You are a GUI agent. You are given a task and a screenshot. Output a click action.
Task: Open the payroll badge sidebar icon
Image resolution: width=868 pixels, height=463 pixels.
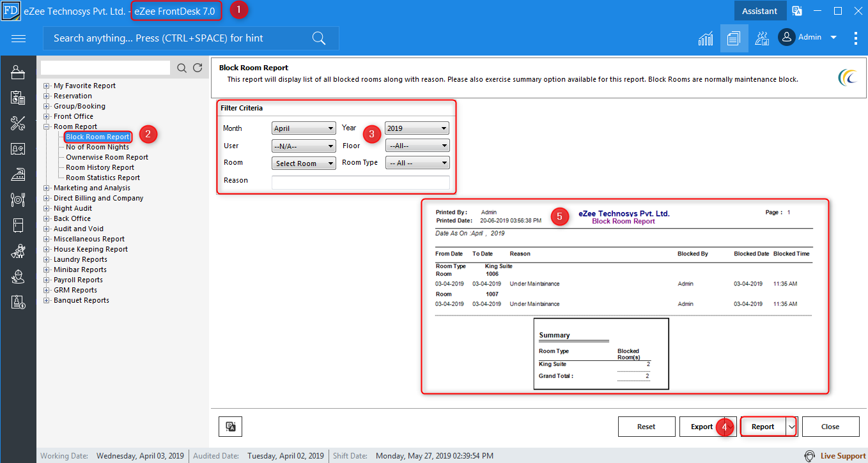[x=18, y=302]
